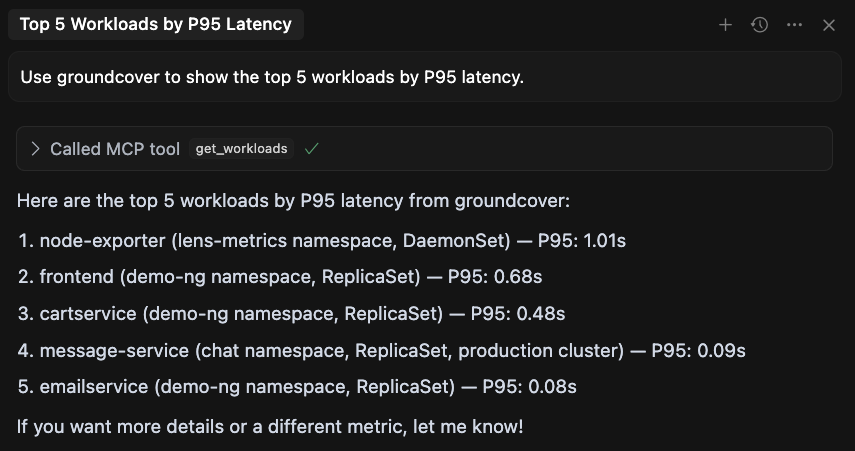Click green checkmark next to get_workloads

point(312,149)
